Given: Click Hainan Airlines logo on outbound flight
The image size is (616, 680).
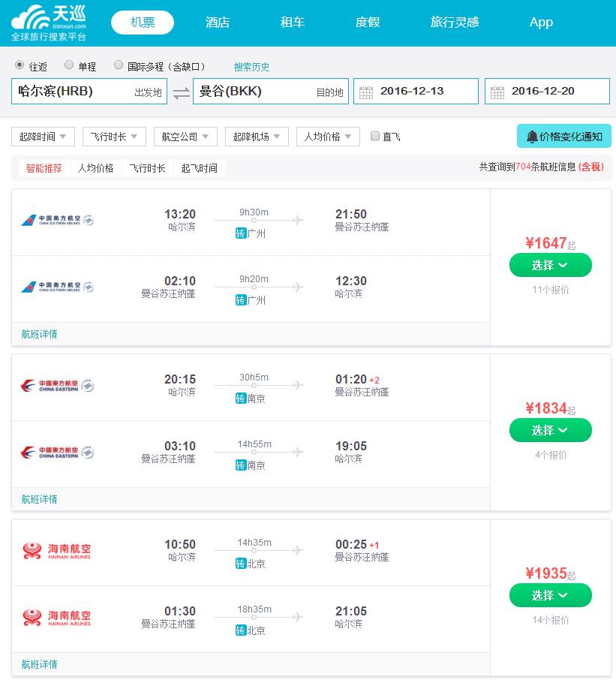Looking at the screenshot, I should (57, 550).
